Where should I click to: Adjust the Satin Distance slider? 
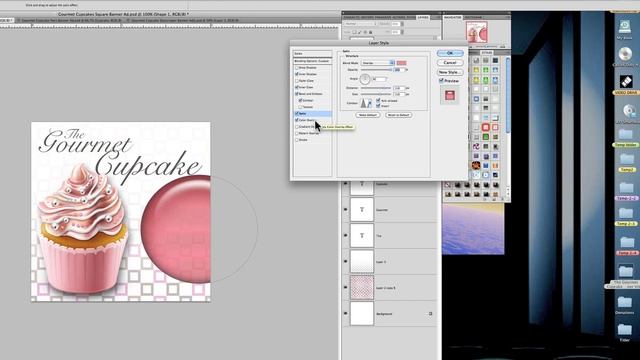(x=376, y=88)
